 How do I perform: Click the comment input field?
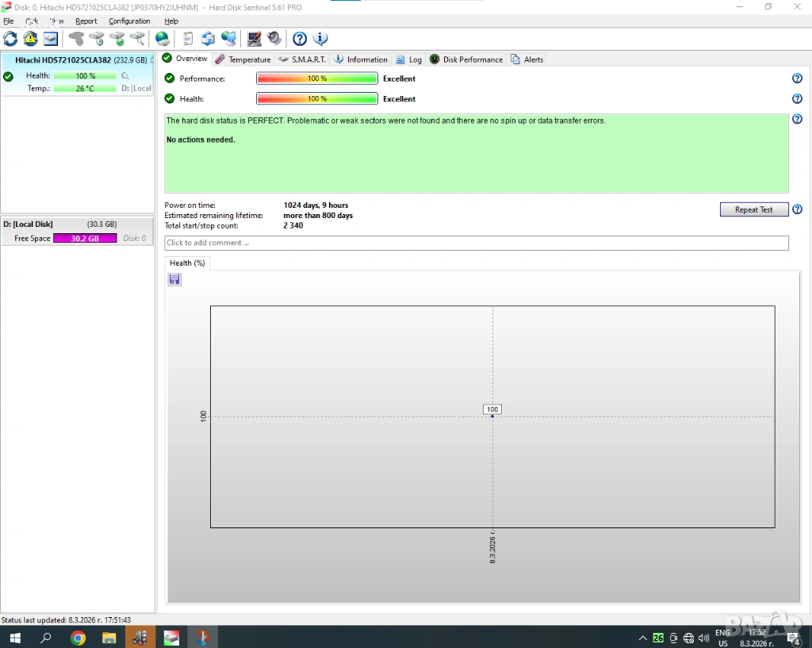pyautogui.click(x=476, y=243)
